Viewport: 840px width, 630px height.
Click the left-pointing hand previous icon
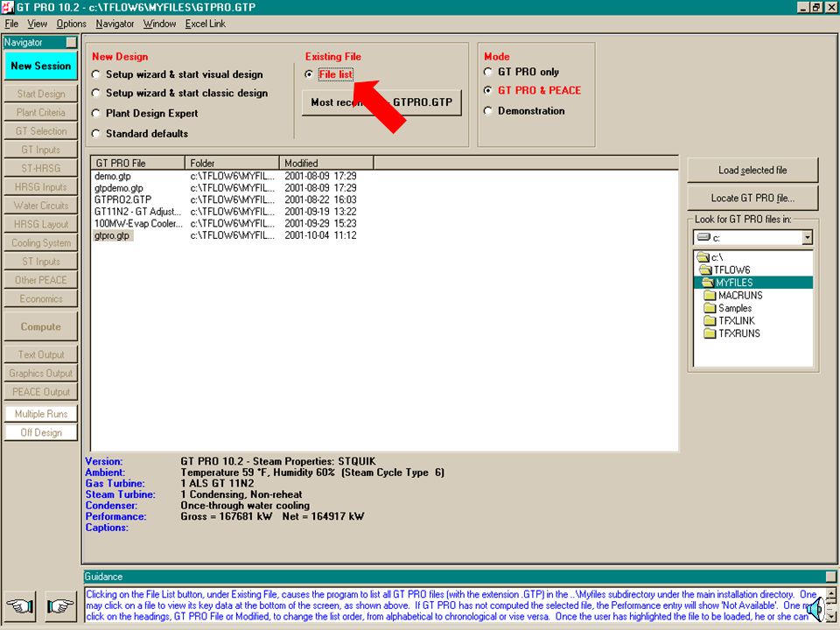[20, 605]
